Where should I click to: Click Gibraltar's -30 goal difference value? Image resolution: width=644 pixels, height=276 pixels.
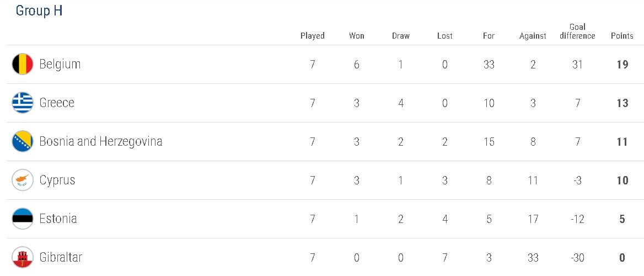click(x=577, y=257)
